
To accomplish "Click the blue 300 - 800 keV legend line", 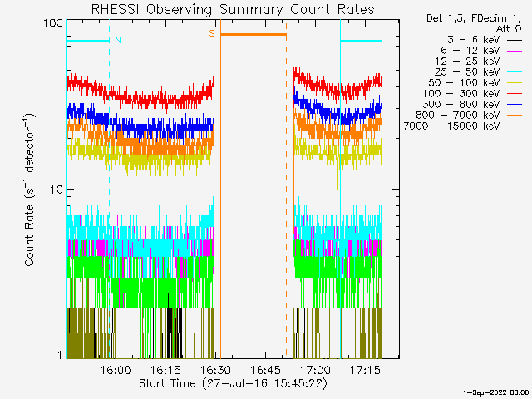I will [515, 105].
